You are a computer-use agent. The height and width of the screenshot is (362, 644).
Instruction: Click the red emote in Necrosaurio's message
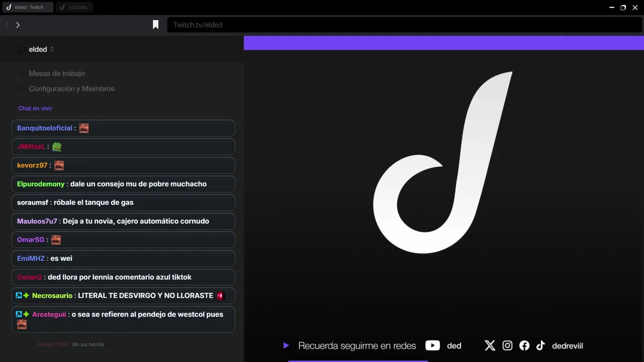[220, 296]
